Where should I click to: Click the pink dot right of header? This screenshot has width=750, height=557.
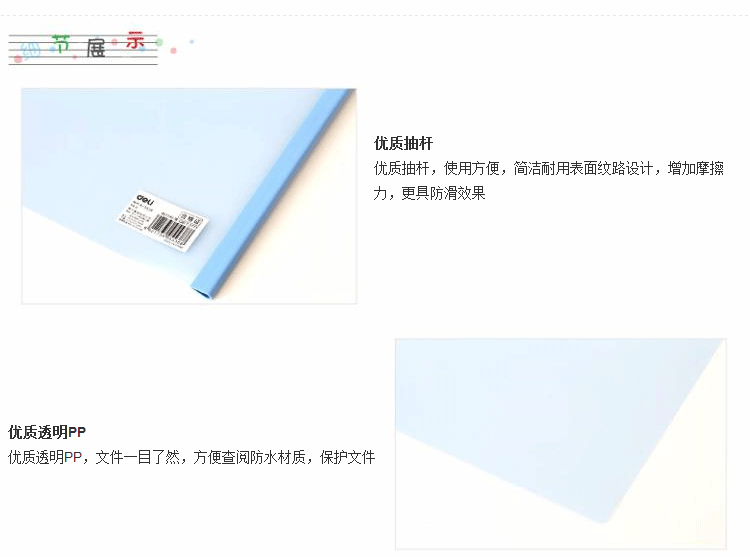174,50
